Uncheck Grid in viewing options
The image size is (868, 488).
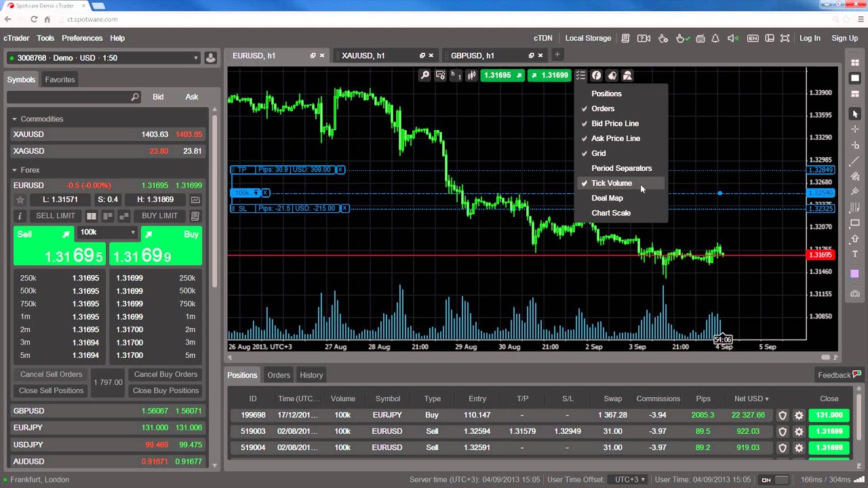[x=598, y=153]
